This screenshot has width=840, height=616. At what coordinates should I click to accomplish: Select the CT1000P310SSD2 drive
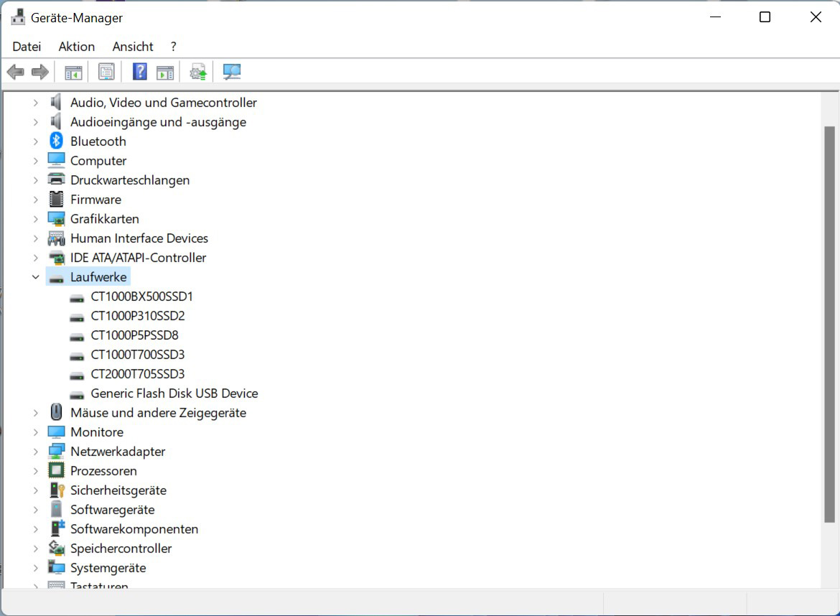point(138,315)
